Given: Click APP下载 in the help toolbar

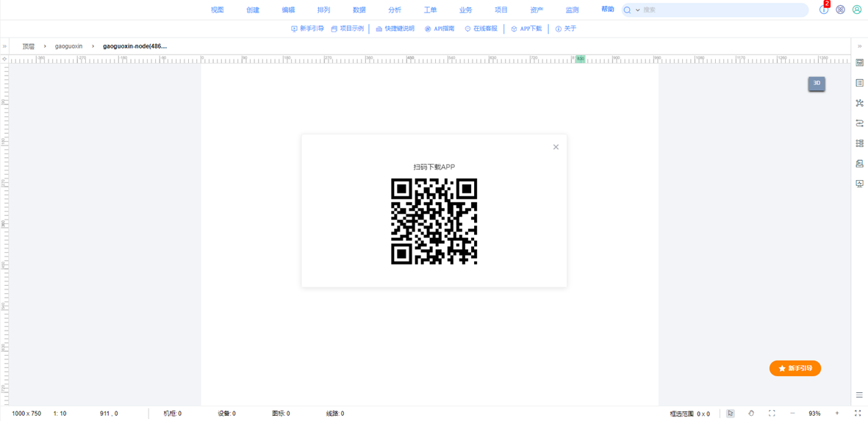Looking at the screenshot, I should click(526, 29).
